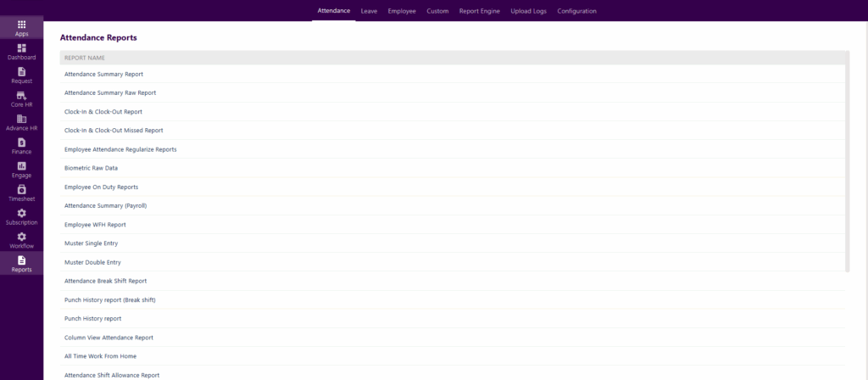The image size is (868, 380).
Task: Click the Finance sidebar icon
Action: point(21,142)
